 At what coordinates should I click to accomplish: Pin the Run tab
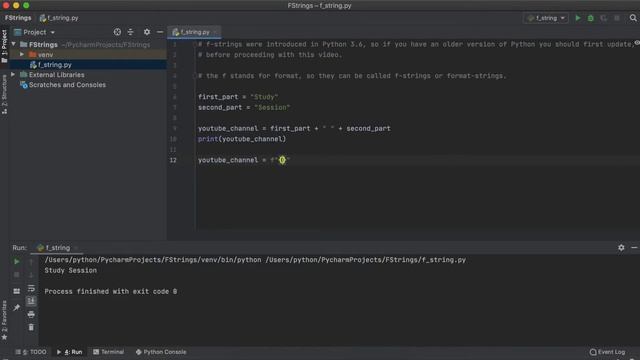click(16, 307)
